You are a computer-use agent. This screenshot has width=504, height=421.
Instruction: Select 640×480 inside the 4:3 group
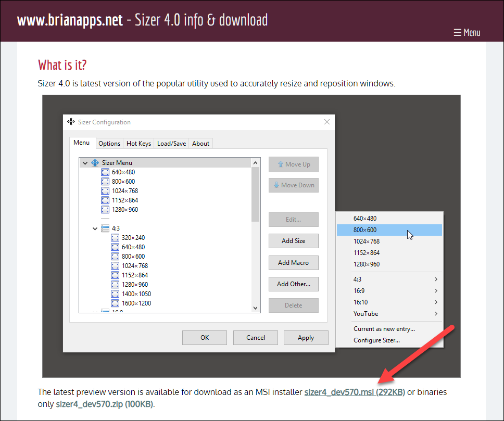click(x=133, y=247)
